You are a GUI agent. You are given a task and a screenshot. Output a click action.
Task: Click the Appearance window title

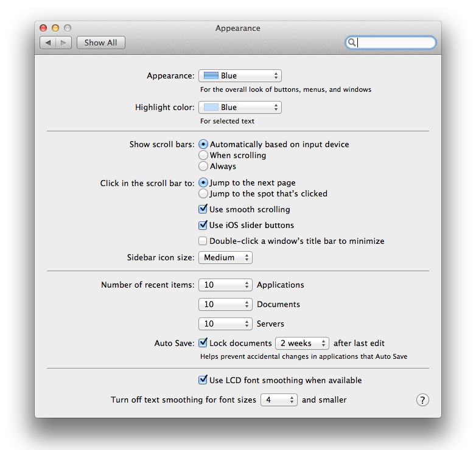point(238,28)
